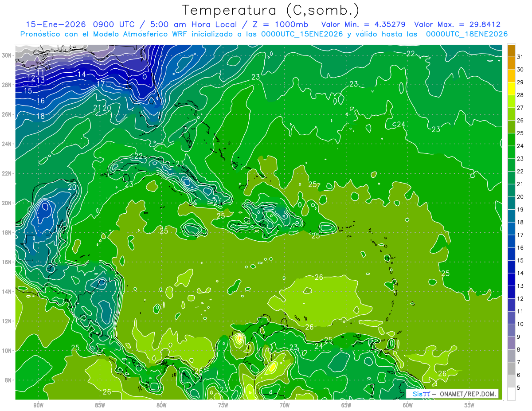The image size is (532, 411).
Task: Click the "14" contour label on the map
Action: [x=82, y=74]
